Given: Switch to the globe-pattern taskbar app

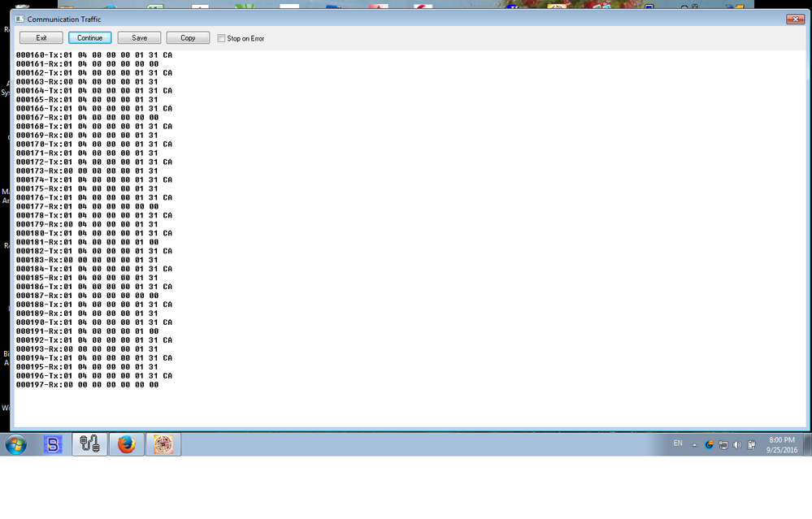Looking at the screenshot, I should tap(163, 444).
